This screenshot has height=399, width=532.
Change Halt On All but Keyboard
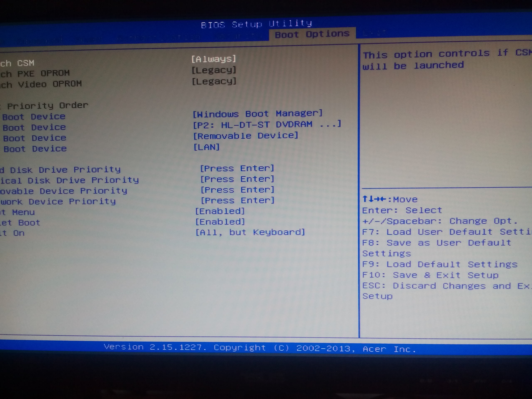[x=250, y=232]
